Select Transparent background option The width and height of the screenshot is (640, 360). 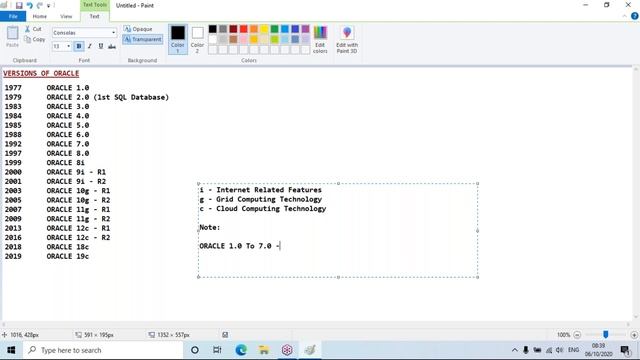[x=142, y=39]
